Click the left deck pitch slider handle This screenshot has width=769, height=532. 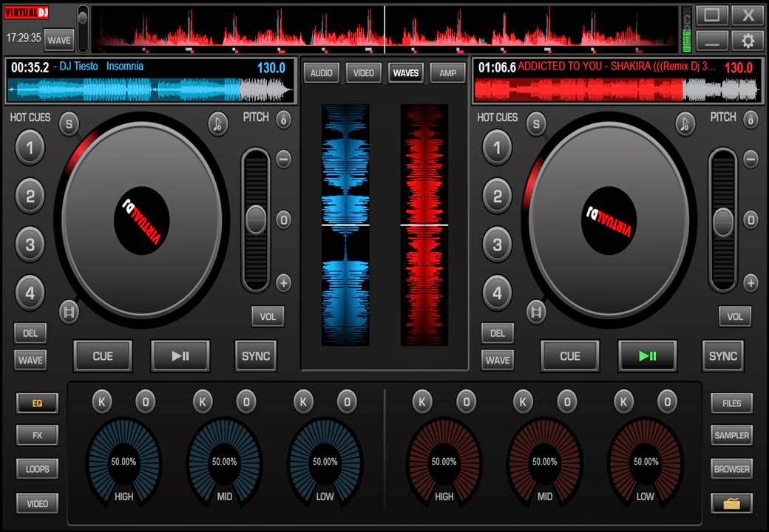click(x=256, y=219)
